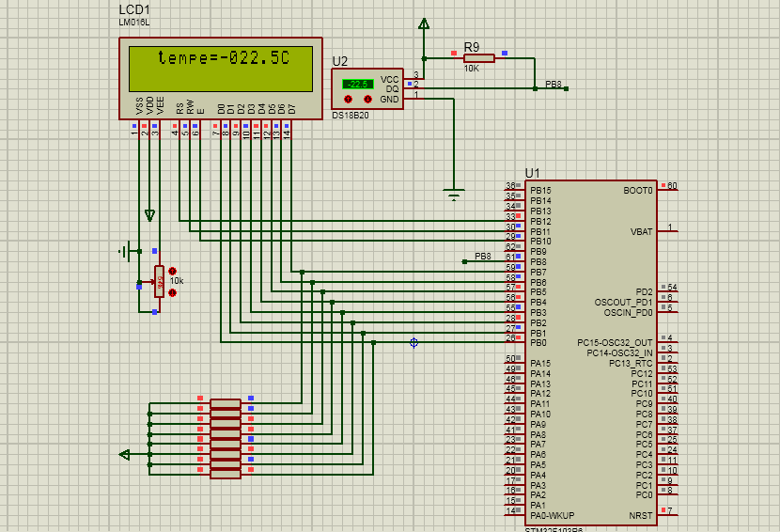The image size is (780, 532).
Task: Click the PC0 pin label
Action: tap(644, 495)
